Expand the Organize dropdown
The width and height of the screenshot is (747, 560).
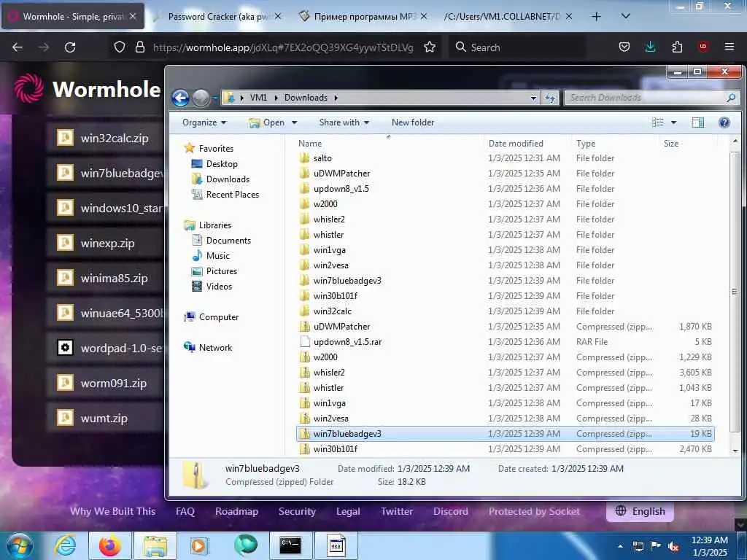pyautogui.click(x=204, y=122)
